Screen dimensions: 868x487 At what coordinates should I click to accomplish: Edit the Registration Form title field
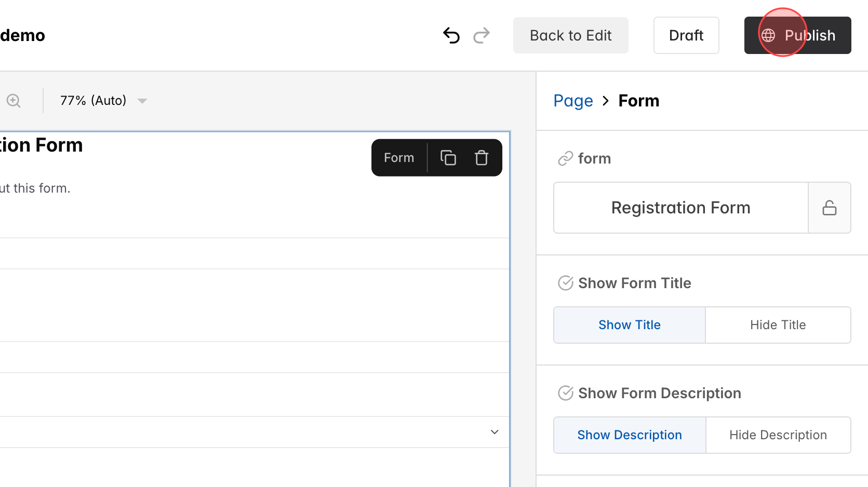[680, 208]
